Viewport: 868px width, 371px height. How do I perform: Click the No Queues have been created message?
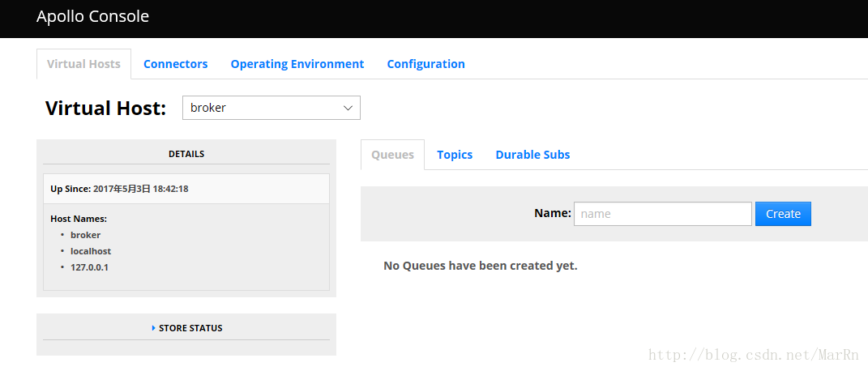(481, 266)
